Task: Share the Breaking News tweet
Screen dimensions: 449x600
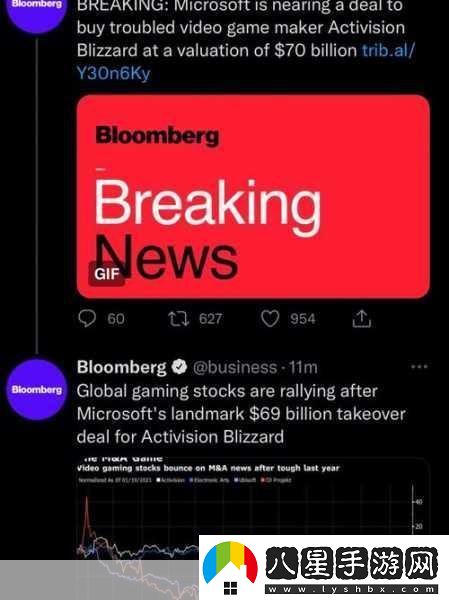Action: pyautogui.click(x=362, y=318)
